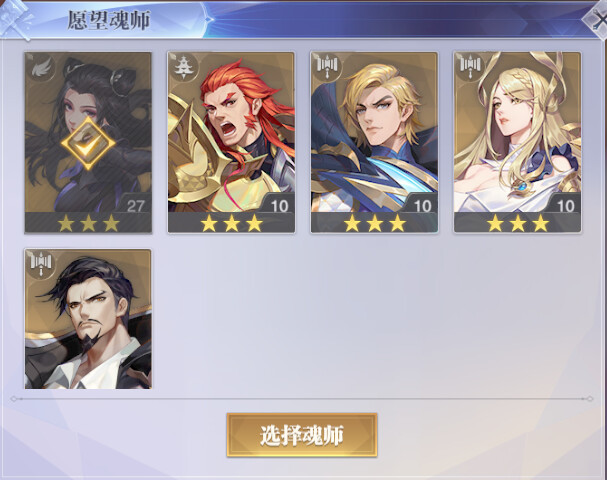Image resolution: width=607 pixels, height=480 pixels.
Task: Click three-star rating under blond male card
Action: click(x=374, y=223)
